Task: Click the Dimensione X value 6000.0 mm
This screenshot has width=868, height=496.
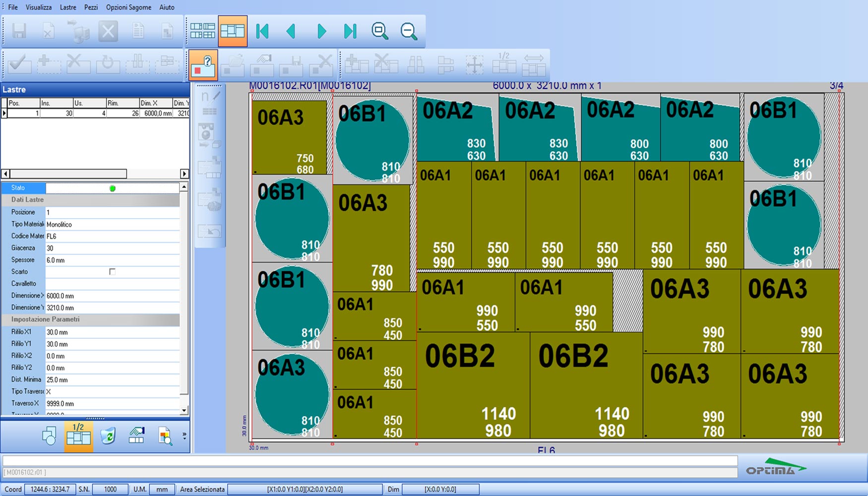Action: point(113,296)
